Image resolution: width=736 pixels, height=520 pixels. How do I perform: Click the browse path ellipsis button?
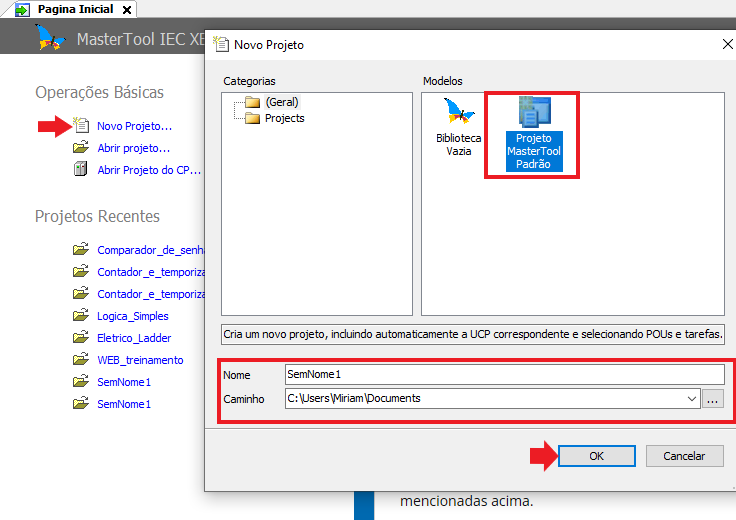click(x=712, y=398)
